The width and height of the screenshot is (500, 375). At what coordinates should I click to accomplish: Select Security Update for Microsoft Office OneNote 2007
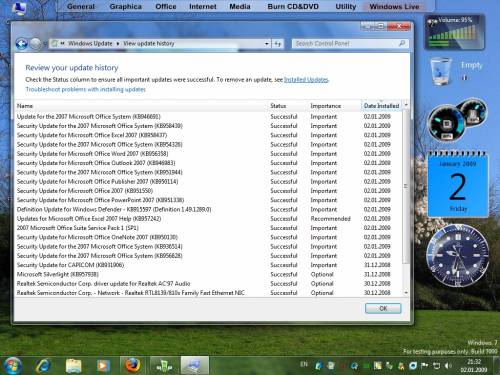[x=208, y=237]
